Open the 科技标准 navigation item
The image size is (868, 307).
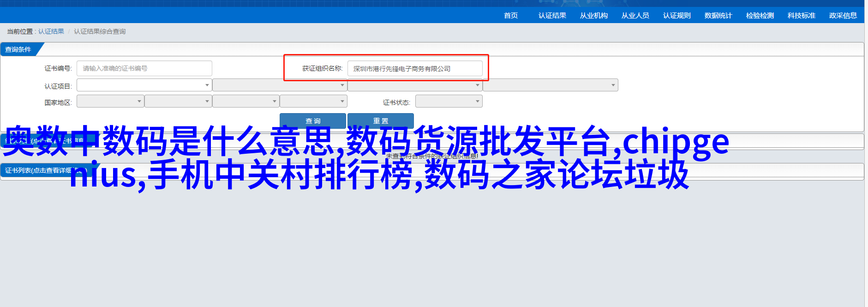click(x=802, y=16)
